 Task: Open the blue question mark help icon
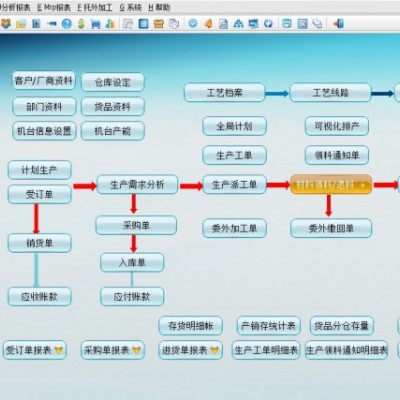pos(67,24)
